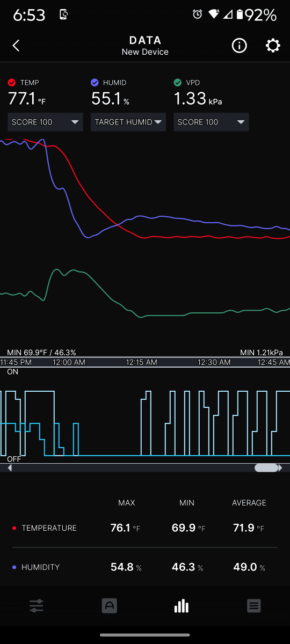Toggle the purple HUMID checkbox

point(95,83)
